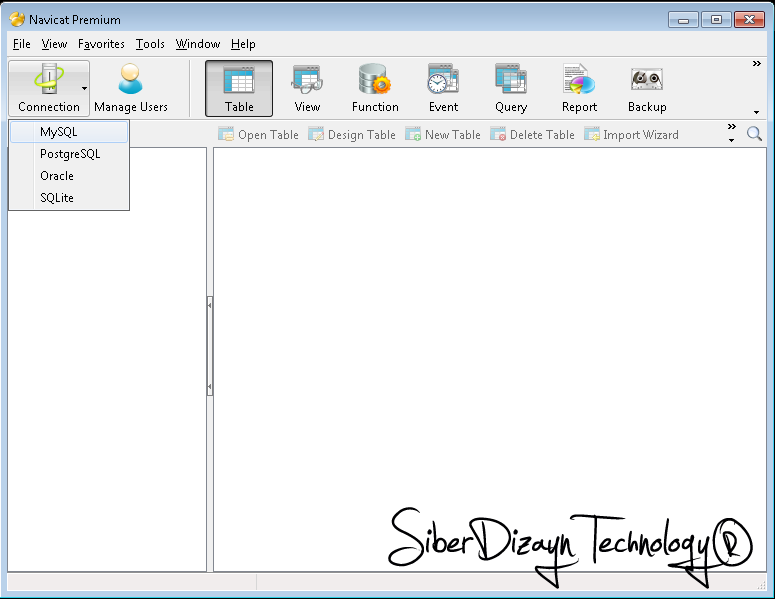This screenshot has width=775, height=599.
Task: Open the Connection dropdown arrow
Action: (85, 88)
